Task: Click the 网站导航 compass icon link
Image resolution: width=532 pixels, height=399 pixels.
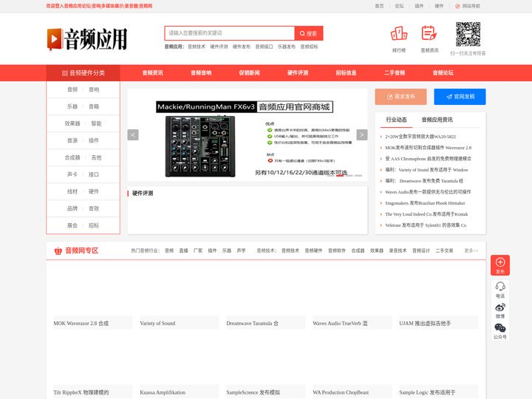Action: (x=468, y=6)
